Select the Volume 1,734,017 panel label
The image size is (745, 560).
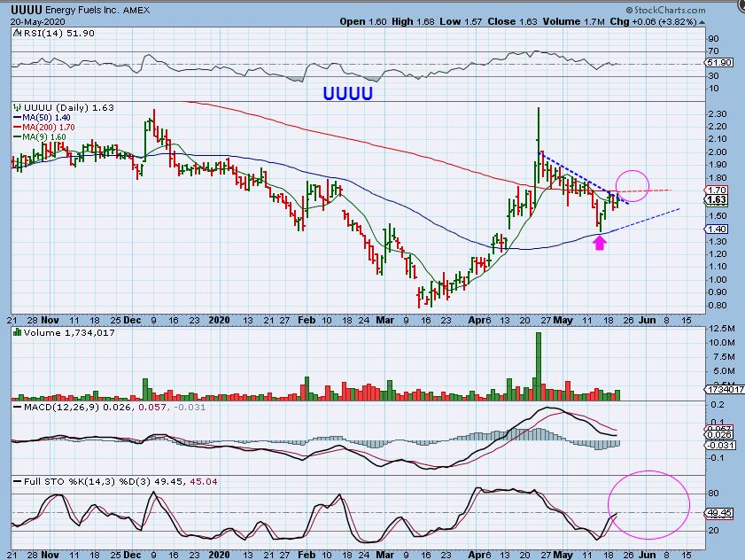[x=69, y=332]
